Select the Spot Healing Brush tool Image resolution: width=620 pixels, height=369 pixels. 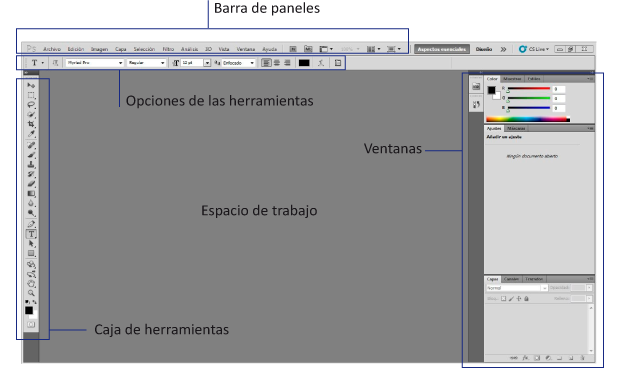tap(31, 145)
